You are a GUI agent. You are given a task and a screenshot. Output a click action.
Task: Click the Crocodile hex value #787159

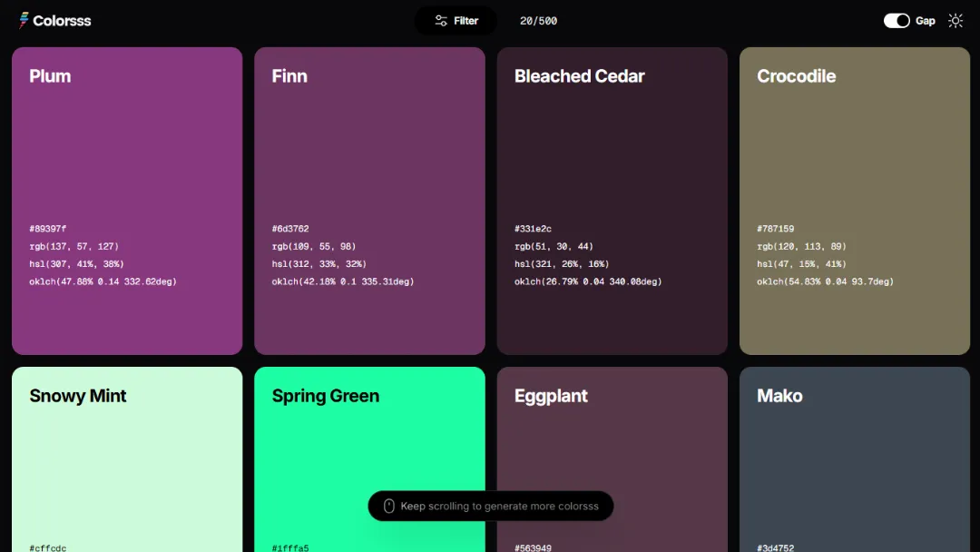[x=775, y=229]
